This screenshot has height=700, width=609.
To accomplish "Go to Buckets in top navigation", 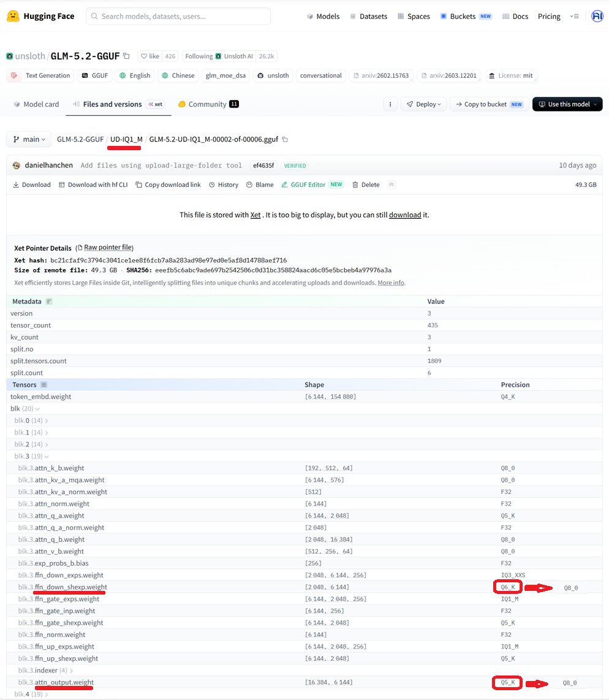I will pyautogui.click(x=466, y=16).
